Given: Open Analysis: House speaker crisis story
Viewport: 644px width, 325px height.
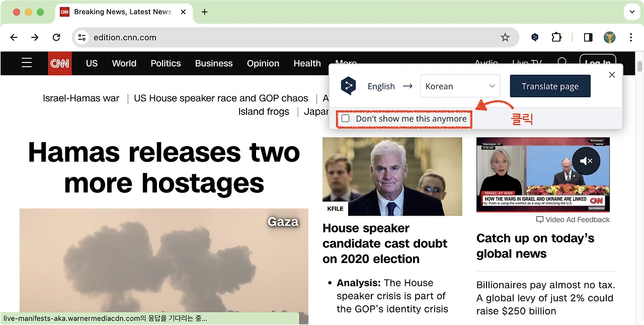Looking at the screenshot, I should coord(392,296).
